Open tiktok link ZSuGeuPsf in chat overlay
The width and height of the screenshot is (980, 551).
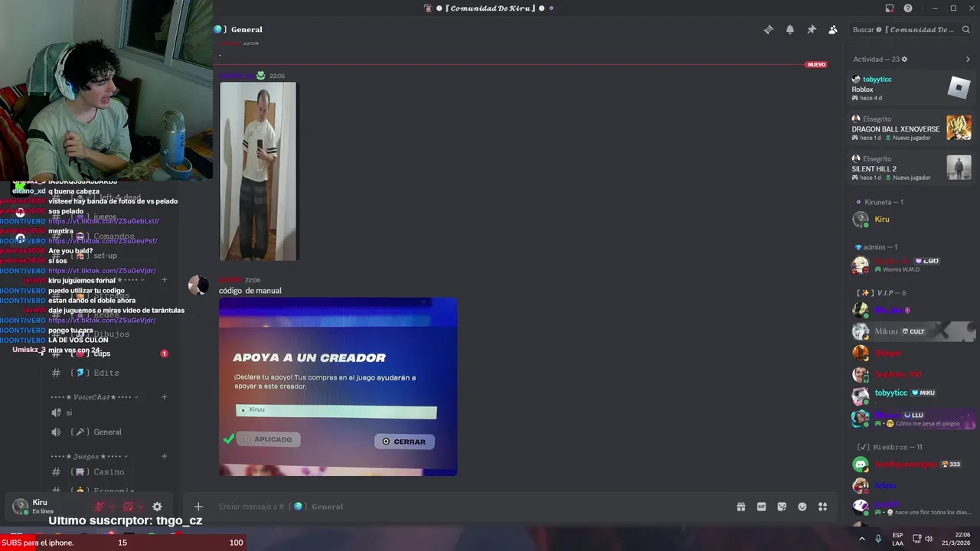[x=103, y=241]
